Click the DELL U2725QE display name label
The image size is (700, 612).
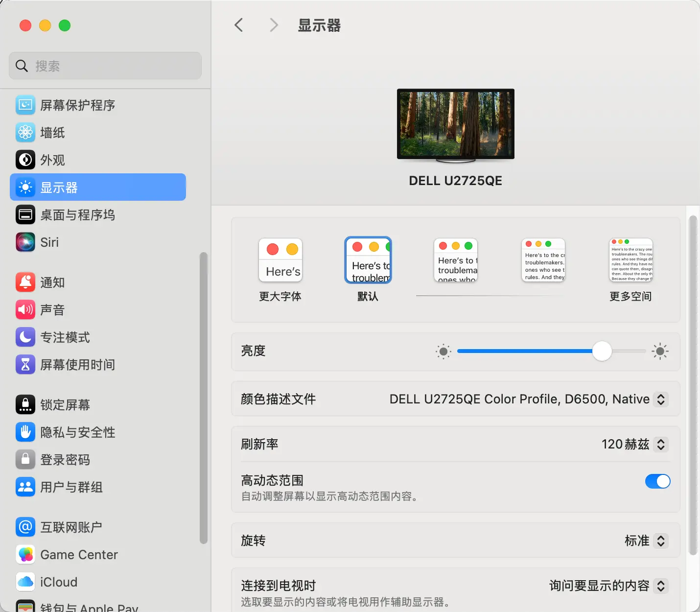coord(456,181)
